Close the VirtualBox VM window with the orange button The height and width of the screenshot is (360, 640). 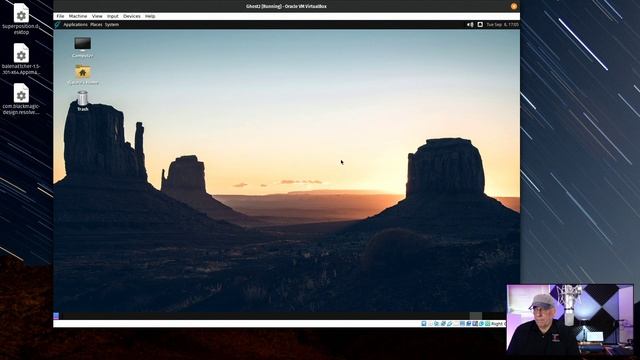point(514,6)
